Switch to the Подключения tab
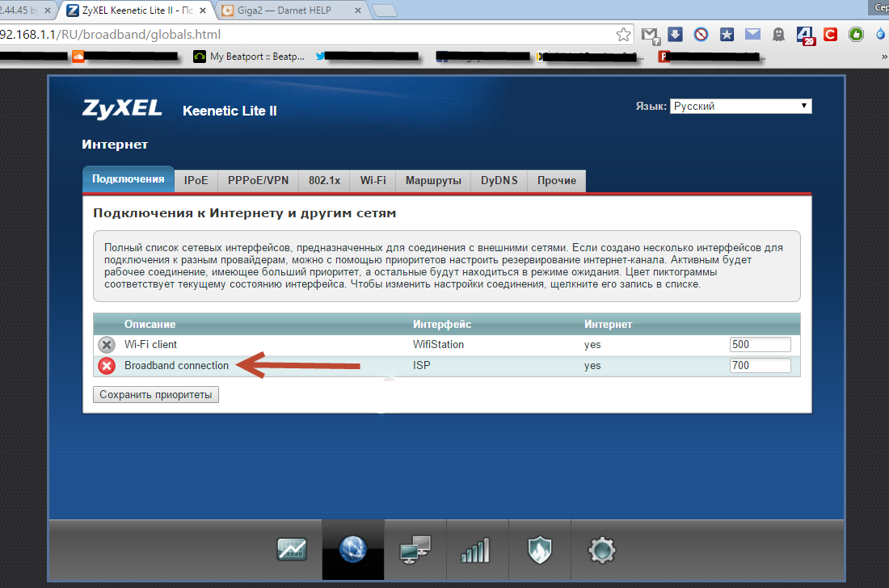Screen dimensions: 889x588 coord(129,179)
